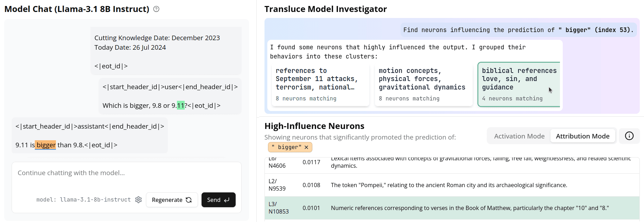Click the info icon beside Attribution Mode
Viewport: 644px width, 222px height.
[629, 136]
